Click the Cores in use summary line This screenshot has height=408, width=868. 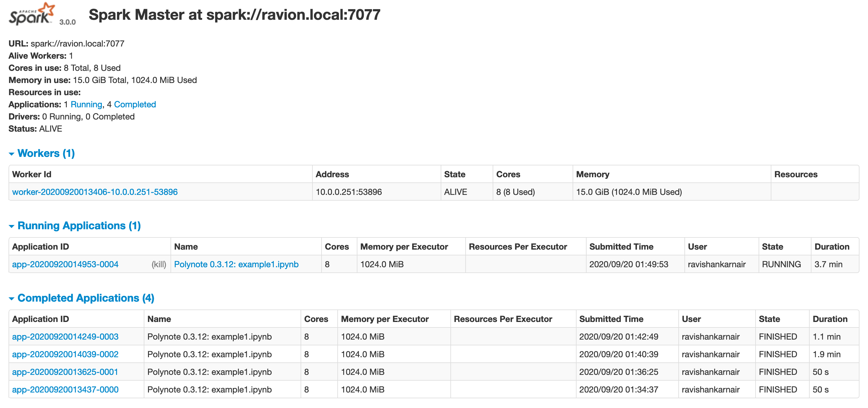(x=64, y=68)
